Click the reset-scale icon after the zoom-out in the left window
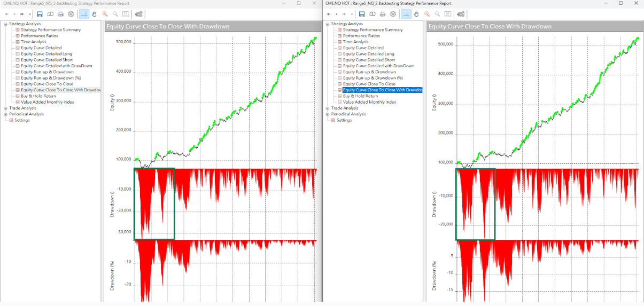 point(125,14)
